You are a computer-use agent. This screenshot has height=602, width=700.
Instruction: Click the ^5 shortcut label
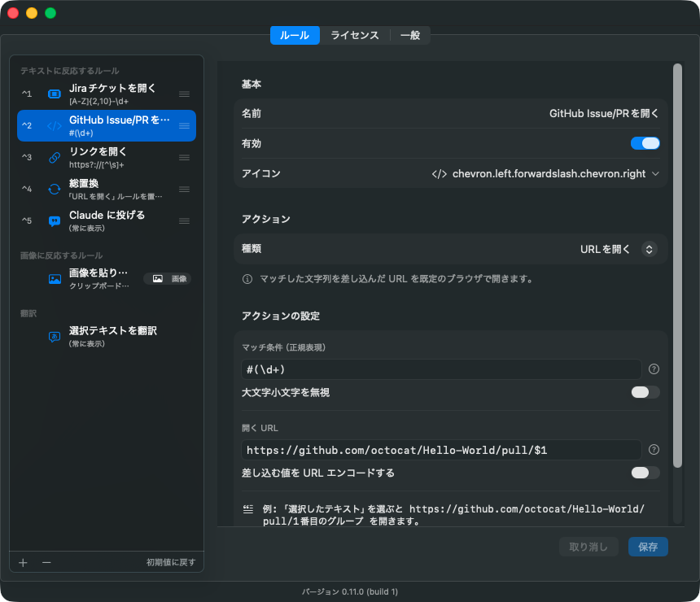pyautogui.click(x=27, y=221)
